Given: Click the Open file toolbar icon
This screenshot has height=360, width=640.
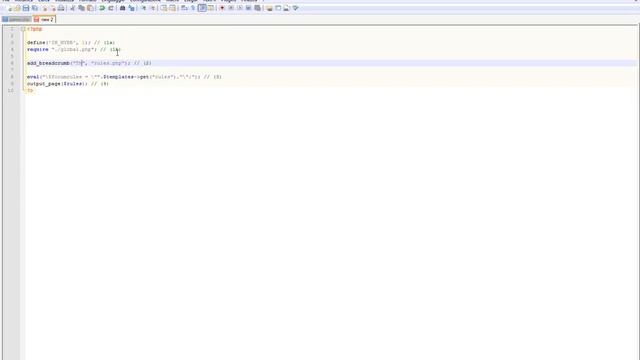Looking at the screenshot, I should pyautogui.click(x=17, y=8).
